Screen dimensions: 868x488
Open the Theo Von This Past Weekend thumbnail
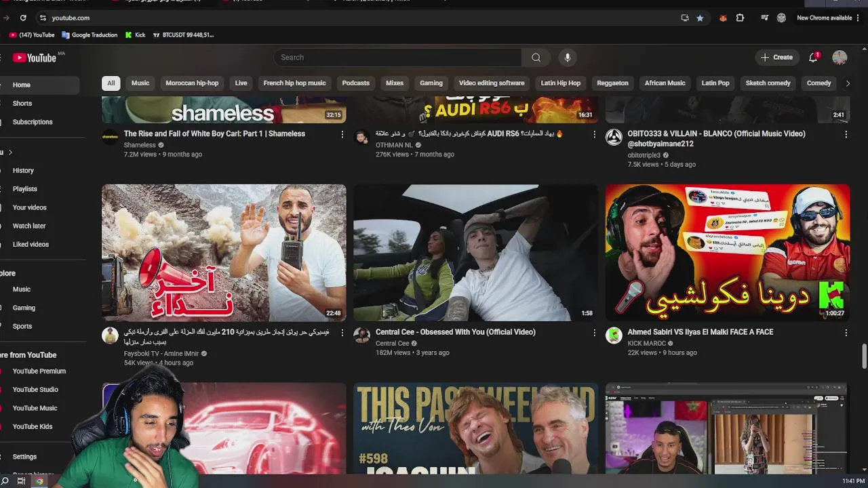(x=475, y=428)
